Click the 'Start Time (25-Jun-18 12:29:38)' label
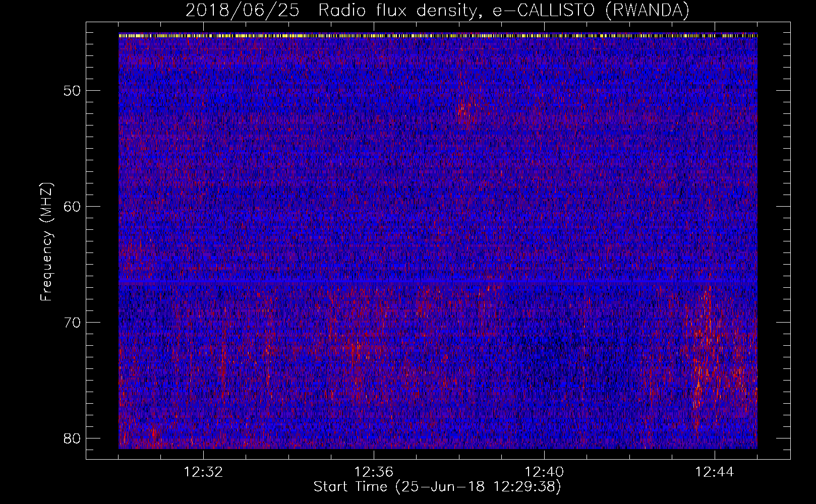 pos(437,487)
